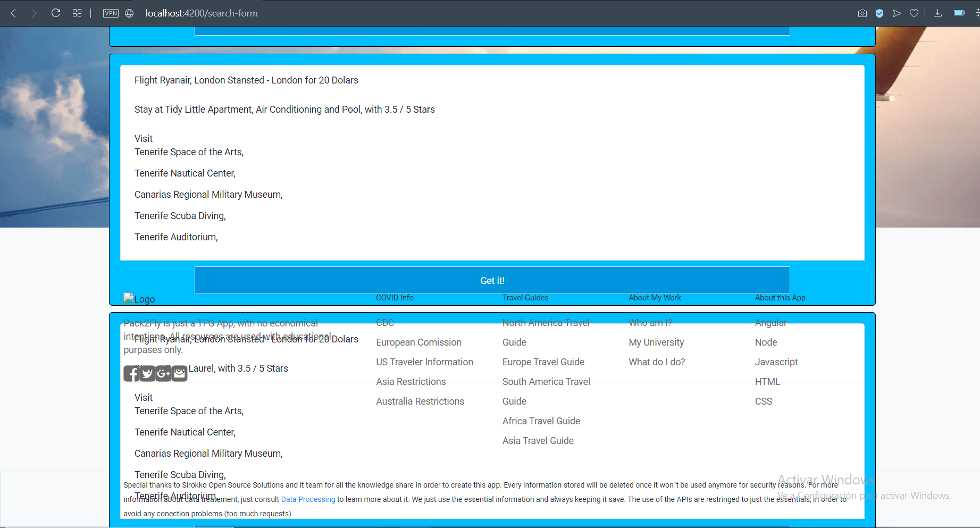Viewport: 980px width, 528px height.
Task: Go back using the browser back arrow
Action: pos(13,13)
